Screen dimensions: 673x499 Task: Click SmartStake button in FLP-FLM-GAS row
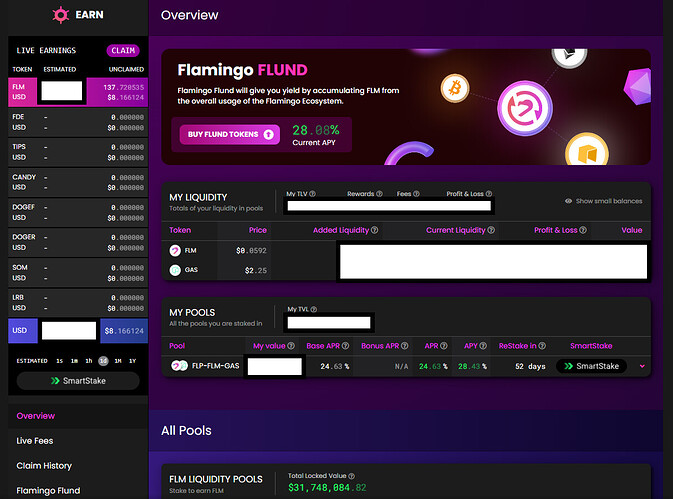[591, 366]
